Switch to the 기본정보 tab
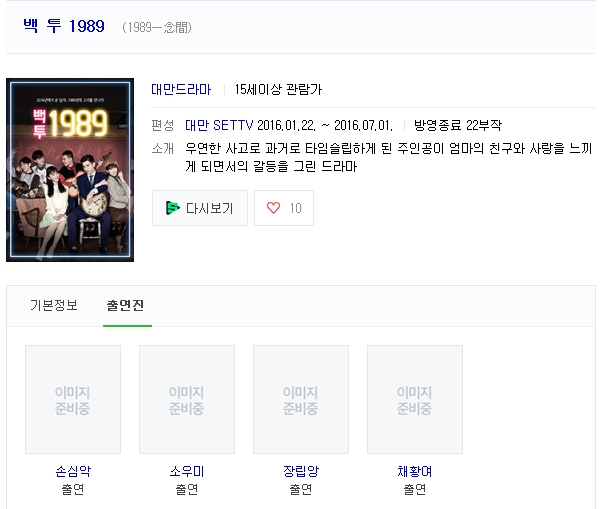Viewport: 604px width, 509px height. [54, 305]
